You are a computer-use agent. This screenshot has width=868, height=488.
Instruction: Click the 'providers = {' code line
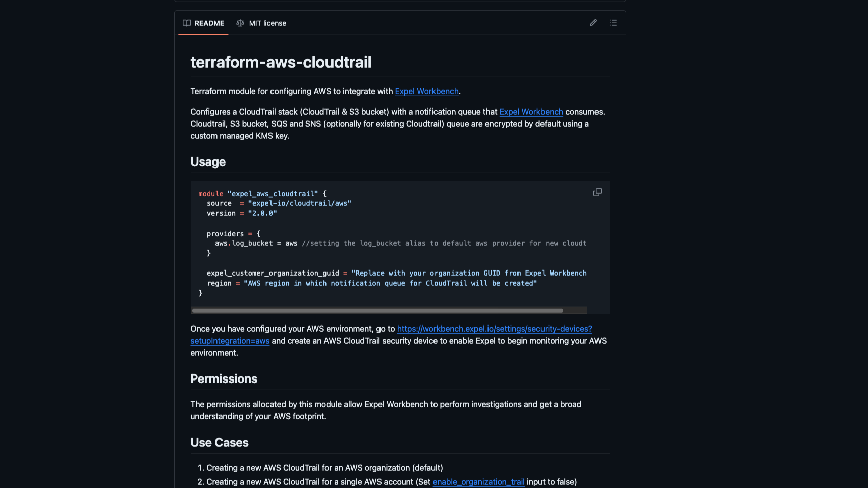tap(234, 234)
